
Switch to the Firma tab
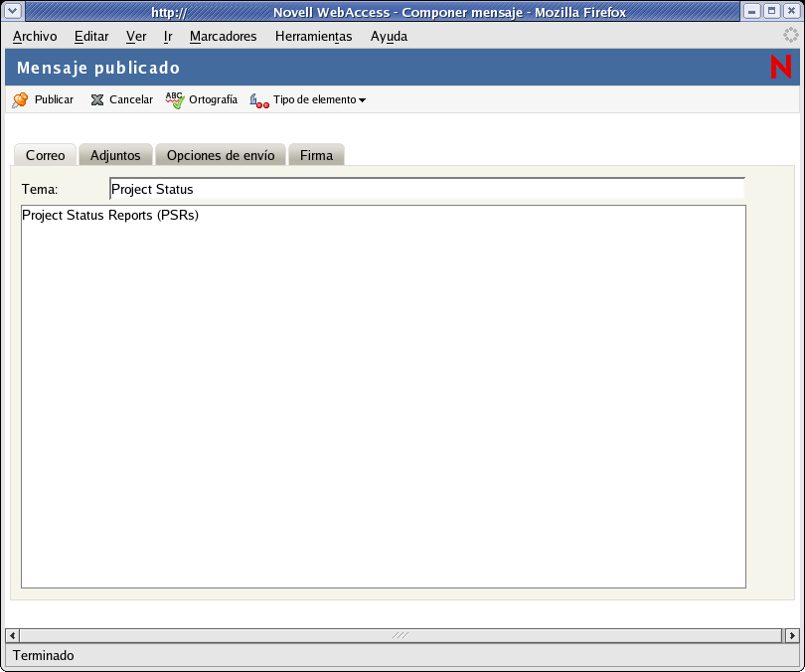(x=316, y=155)
